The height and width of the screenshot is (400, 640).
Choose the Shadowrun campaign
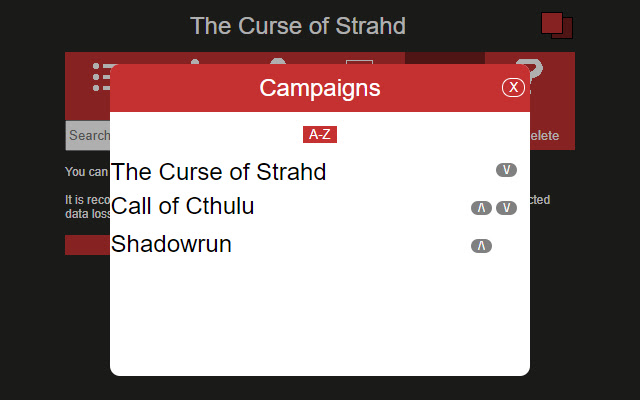[x=171, y=244]
